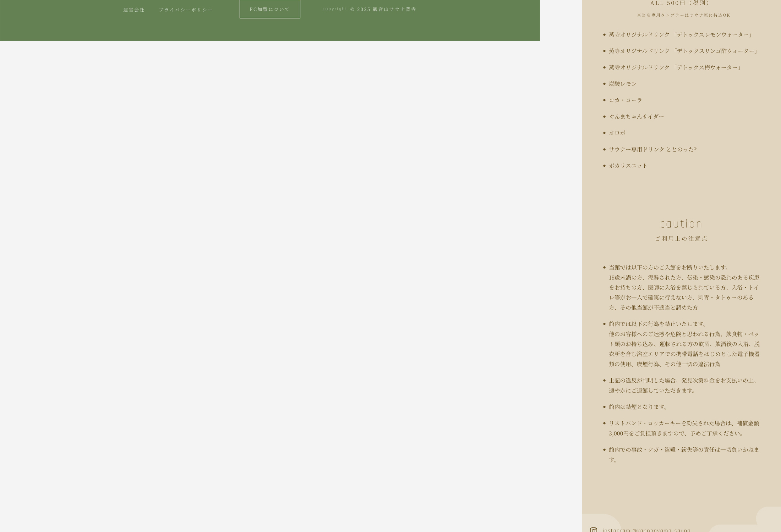Click the 炭酸レモン list item

click(x=623, y=84)
